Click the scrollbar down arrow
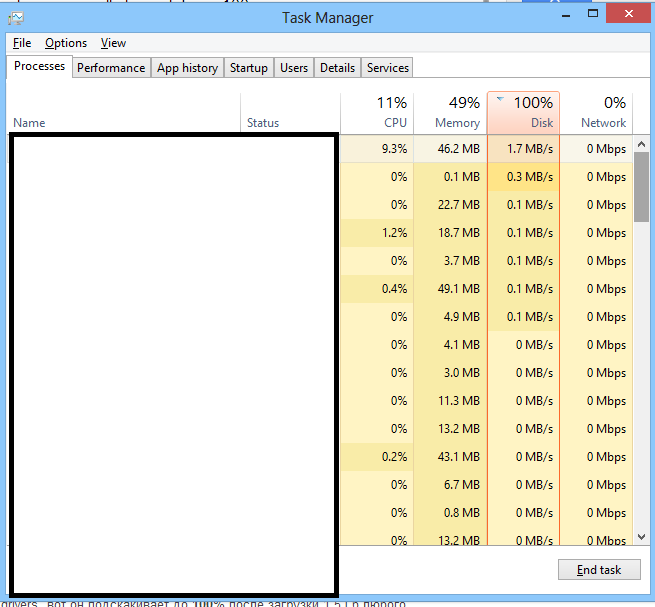The image size is (655, 607). [642, 537]
